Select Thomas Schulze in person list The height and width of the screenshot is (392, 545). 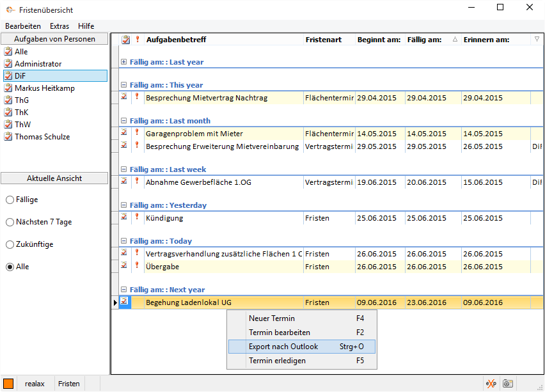click(x=42, y=137)
